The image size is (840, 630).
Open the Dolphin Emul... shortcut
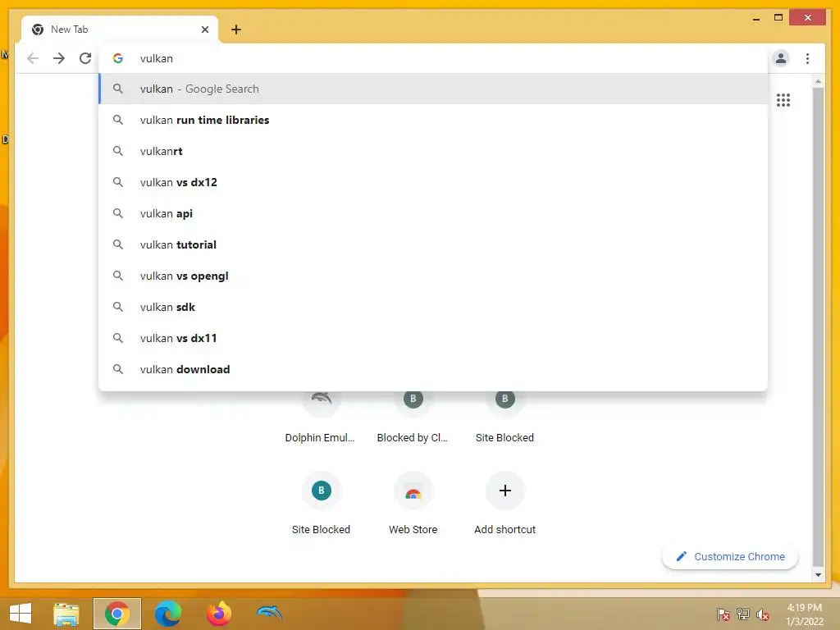pos(321,418)
